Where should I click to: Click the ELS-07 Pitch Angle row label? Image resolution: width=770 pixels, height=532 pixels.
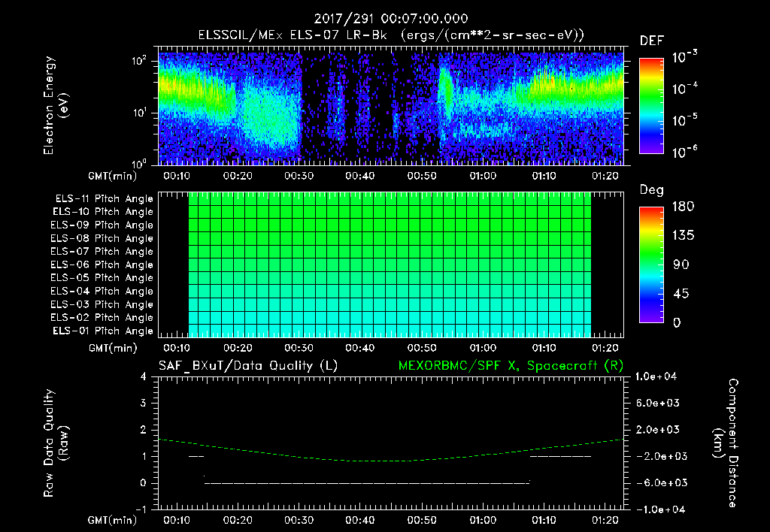click(102, 251)
